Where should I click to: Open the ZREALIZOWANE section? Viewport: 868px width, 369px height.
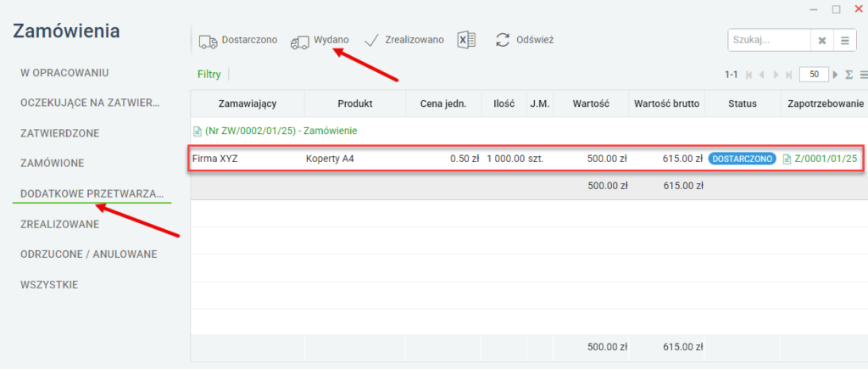click(x=60, y=225)
